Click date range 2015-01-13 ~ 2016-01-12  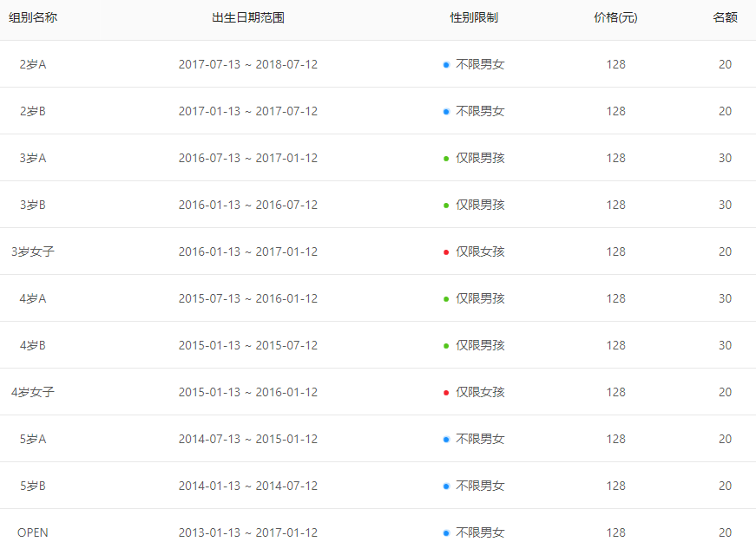point(248,392)
